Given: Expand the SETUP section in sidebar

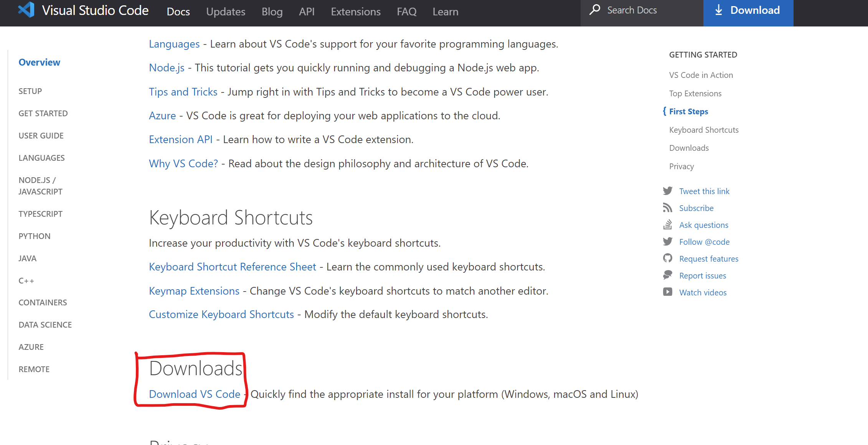Looking at the screenshot, I should tap(30, 91).
